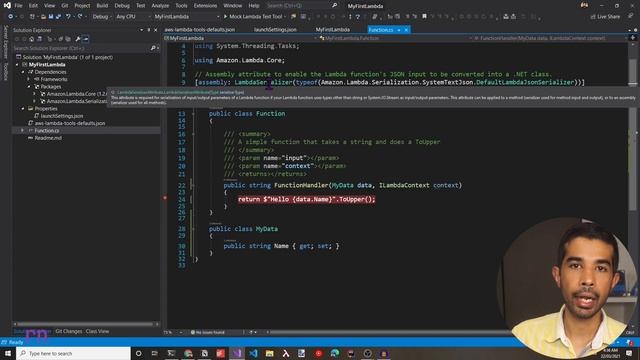Select aws-lambda-tools-defaults.json in Solution Explorer
Viewport: 640px width, 360px height.
point(70,123)
